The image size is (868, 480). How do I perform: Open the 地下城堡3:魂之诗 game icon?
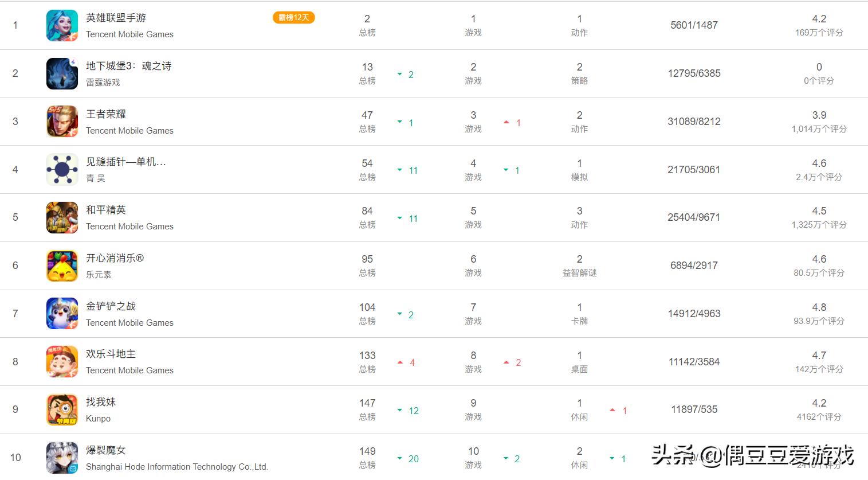coord(62,73)
